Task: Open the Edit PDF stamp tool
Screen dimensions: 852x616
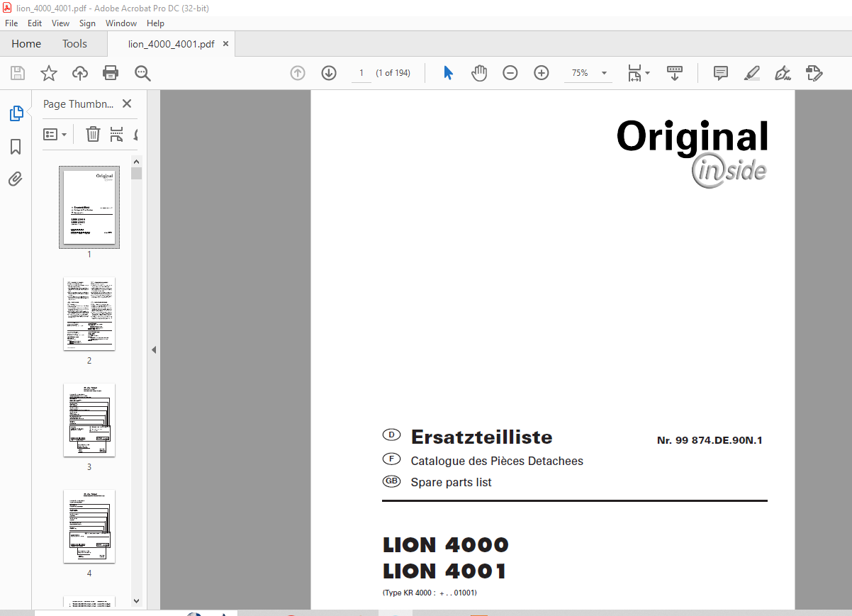Action: coord(814,73)
